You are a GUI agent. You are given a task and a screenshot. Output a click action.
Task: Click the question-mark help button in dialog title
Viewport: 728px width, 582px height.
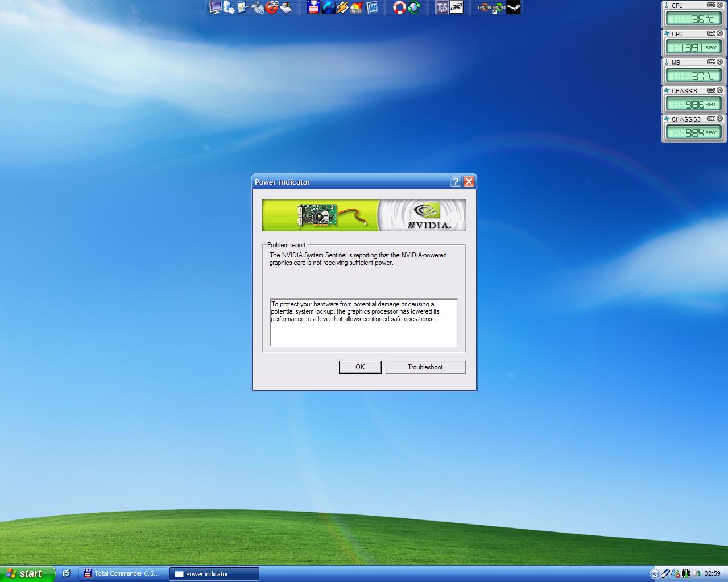456,181
